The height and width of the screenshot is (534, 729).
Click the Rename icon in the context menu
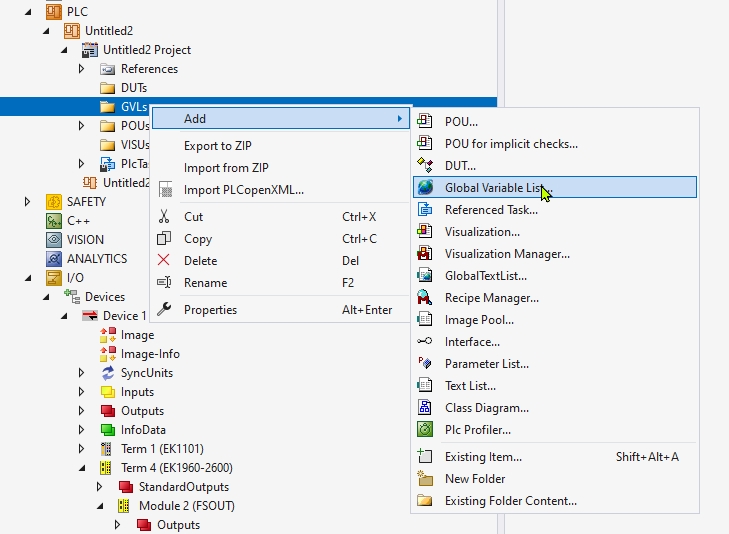point(164,283)
